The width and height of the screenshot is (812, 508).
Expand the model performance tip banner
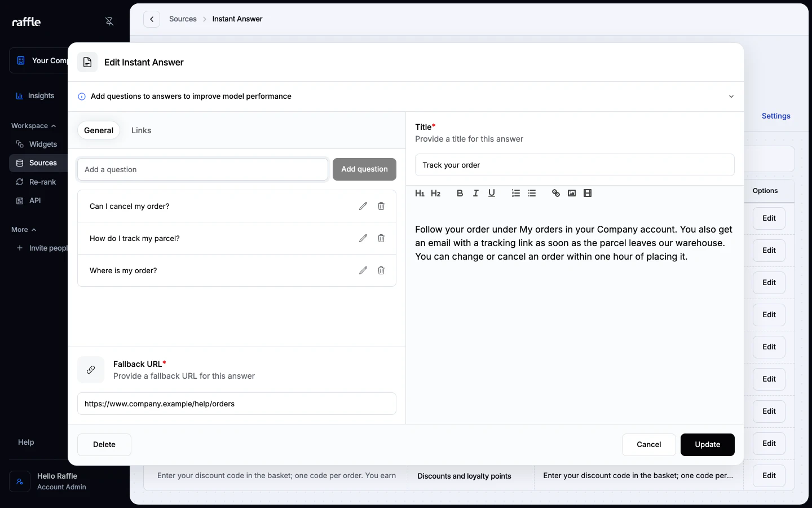[731, 97]
